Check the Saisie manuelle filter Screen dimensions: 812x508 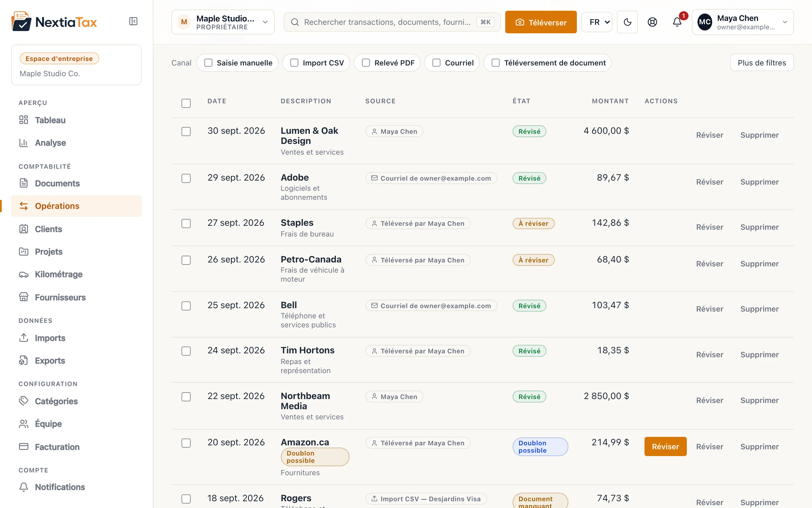208,63
